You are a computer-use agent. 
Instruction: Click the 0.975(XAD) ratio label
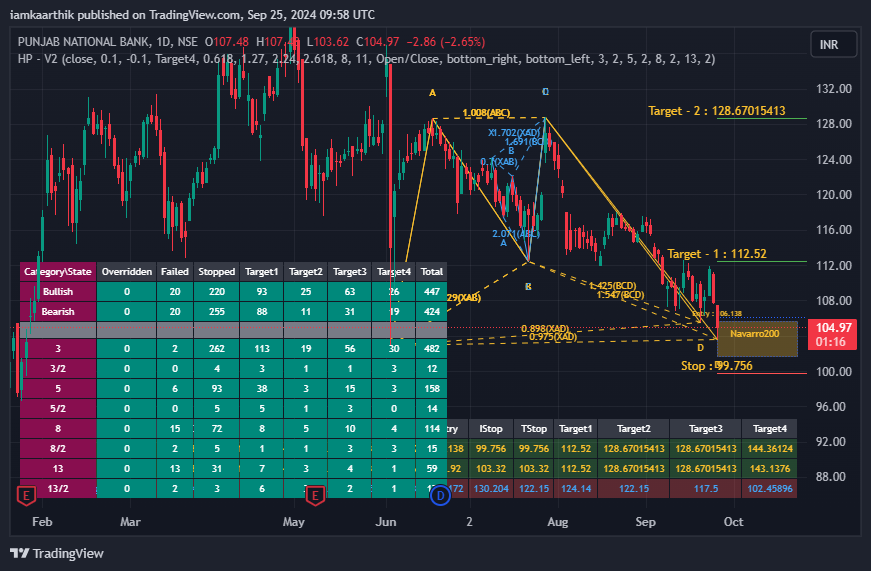[x=553, y=337]
